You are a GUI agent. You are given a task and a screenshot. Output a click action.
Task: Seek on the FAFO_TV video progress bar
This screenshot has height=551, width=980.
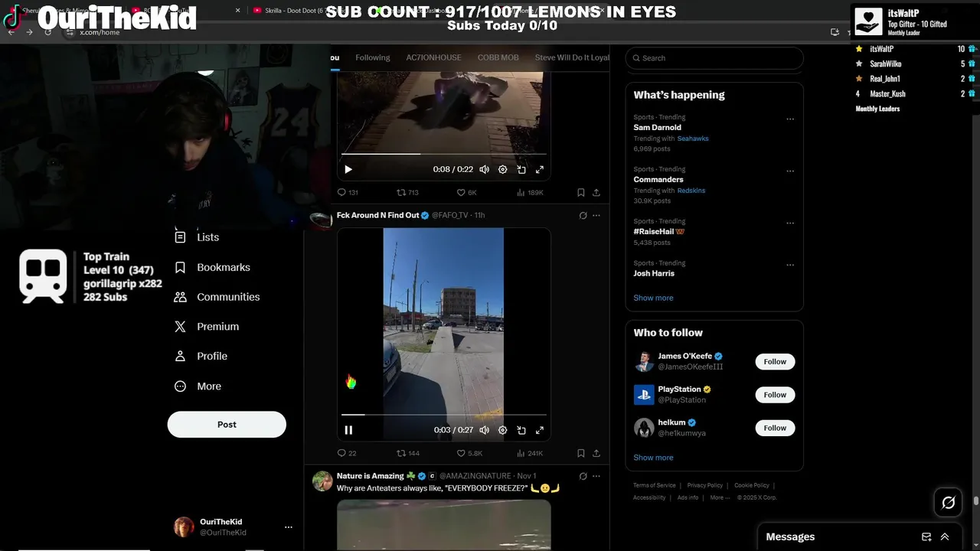[x=444, y=415]
